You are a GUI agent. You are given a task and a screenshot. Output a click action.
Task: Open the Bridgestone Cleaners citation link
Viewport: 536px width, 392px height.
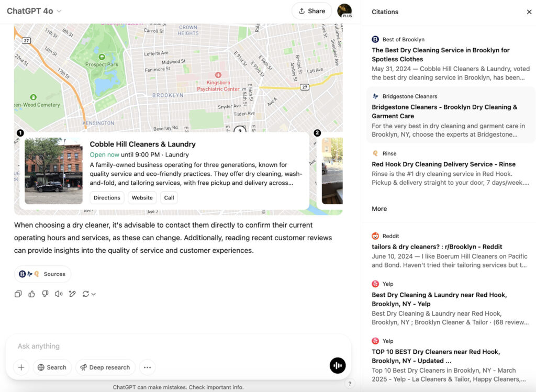coord(444,111)
